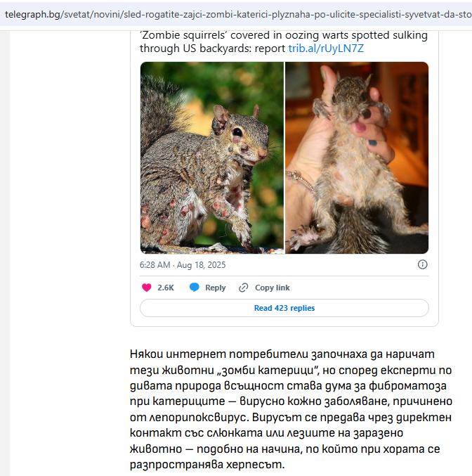
Task: Click the Reply text label
Action: tap(216, 288)
